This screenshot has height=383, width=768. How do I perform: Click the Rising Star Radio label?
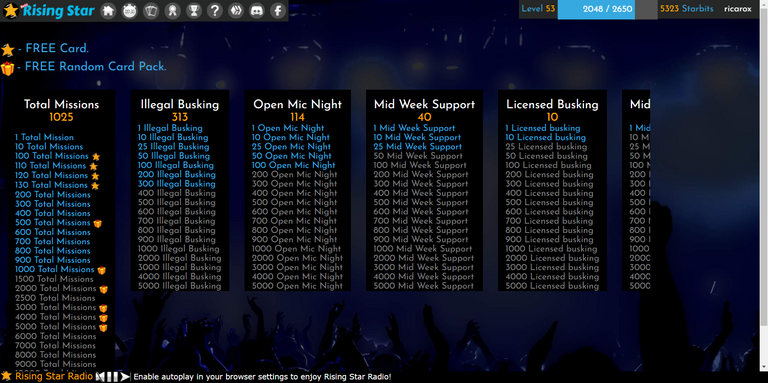click(54, 376)
